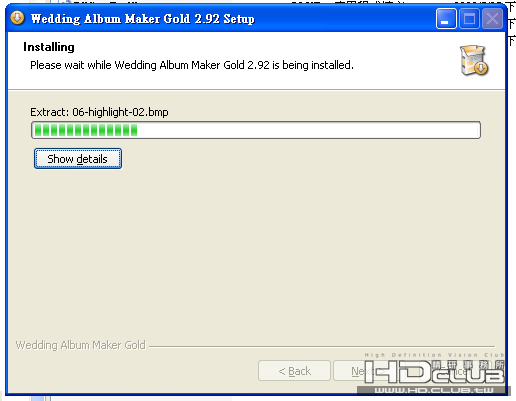The image size is (516, 401).
Task: Open the www.hd.club.tw watermark link
Action: coord(434,390)
